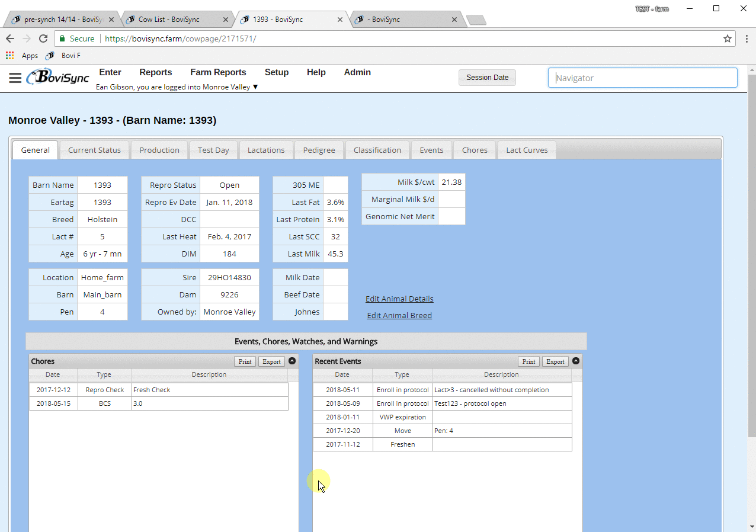This screenshot has height=532, width=756.
Task: Click Edit Animal Breed link
Action: [399, 315]
